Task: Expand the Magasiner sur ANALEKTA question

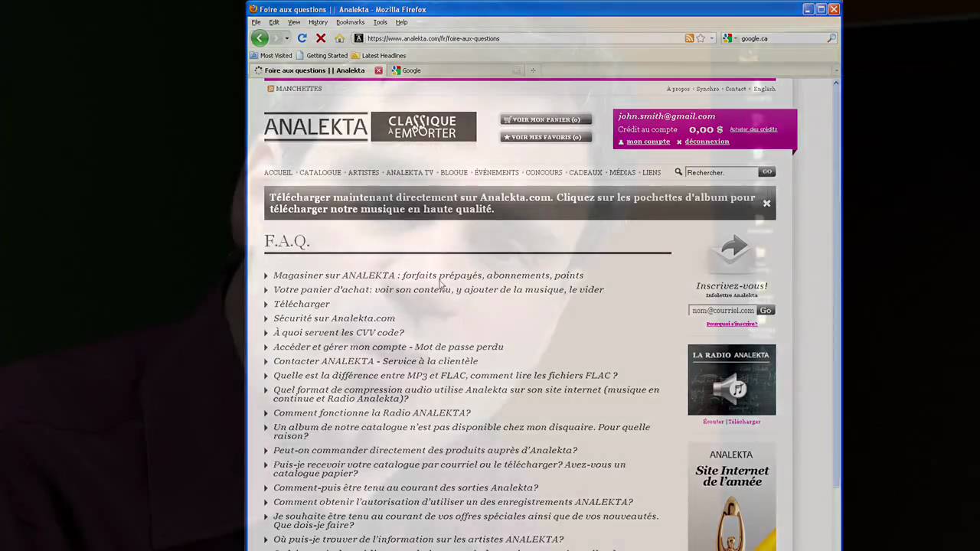Action: (428, 275)
